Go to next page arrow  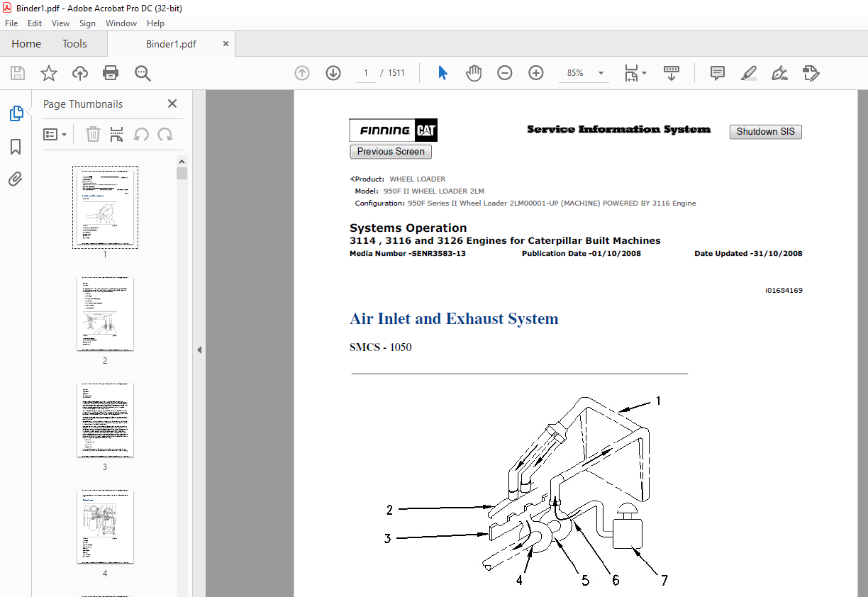point(333,73)
